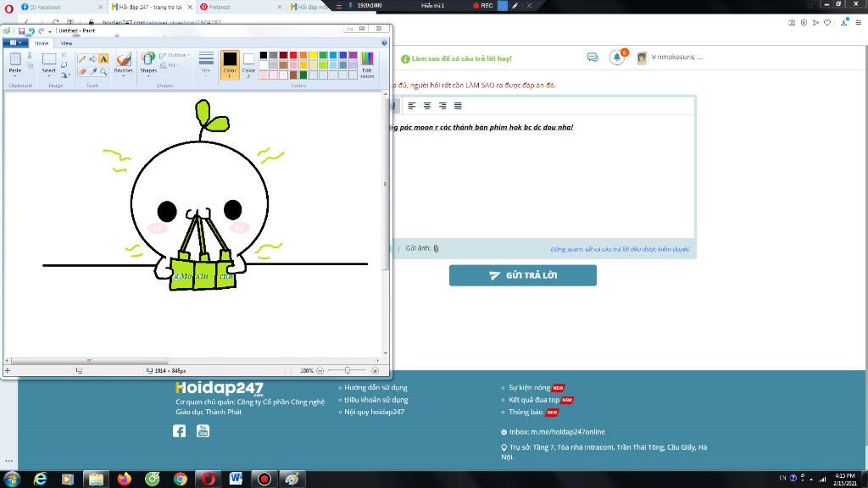Adjust the Paint zoom slider

pyautogui.click(x=347, y=371)
